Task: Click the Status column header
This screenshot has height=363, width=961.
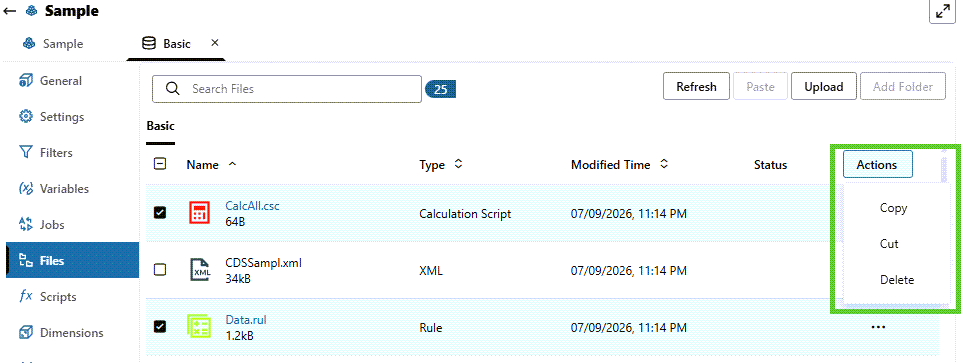Action: point(770,164)
